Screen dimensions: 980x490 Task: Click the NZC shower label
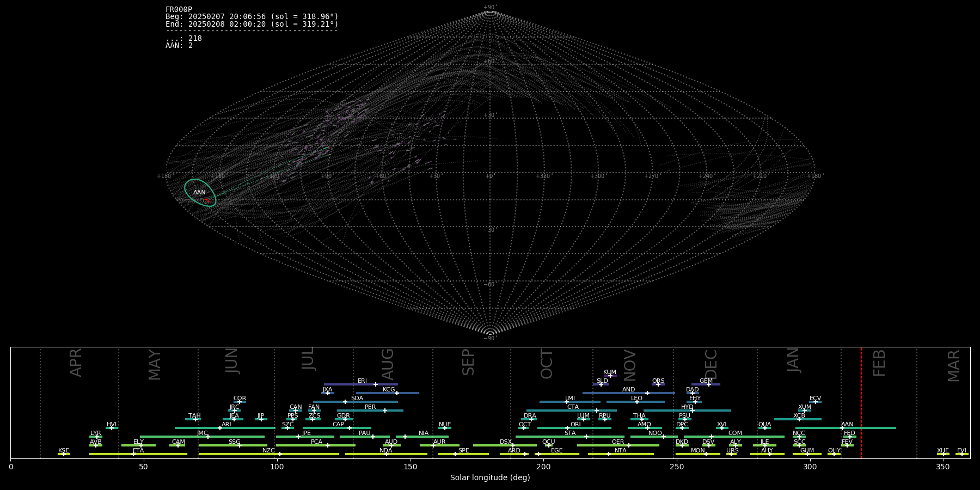click(x=268, y=450)
